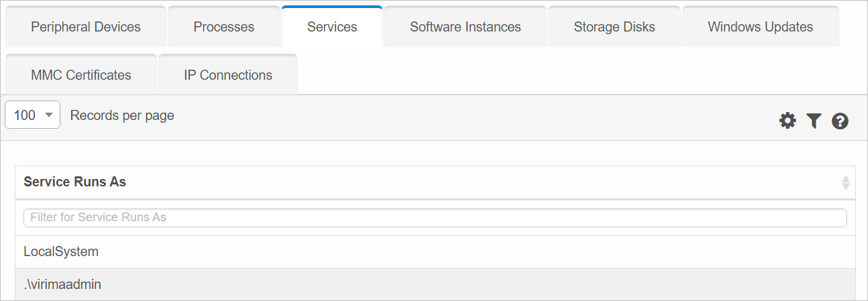Click the funnel filter icon
The height and width of the screenshot is (301, 868).
coord(814,121)
